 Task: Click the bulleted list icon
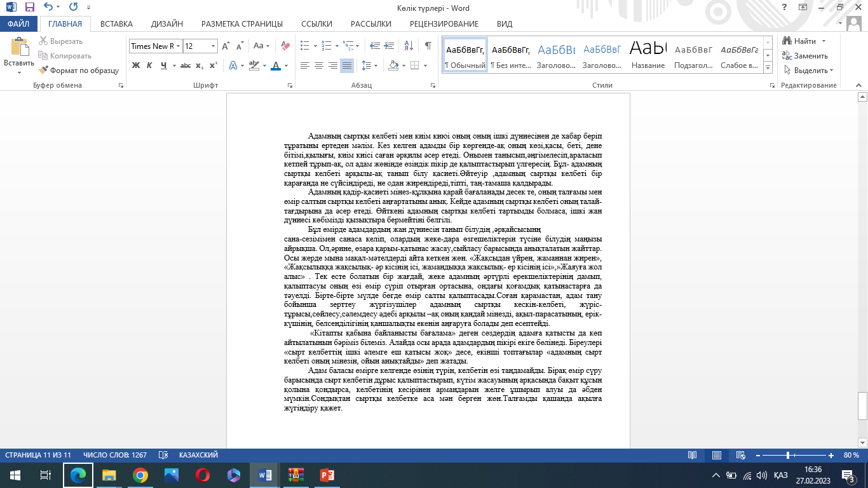(304, 46)
